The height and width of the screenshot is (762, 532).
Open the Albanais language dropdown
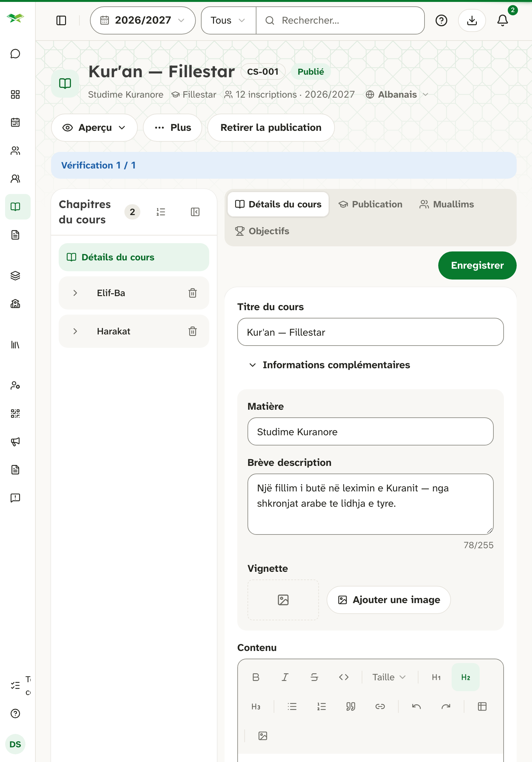click(x=397, y=94)
